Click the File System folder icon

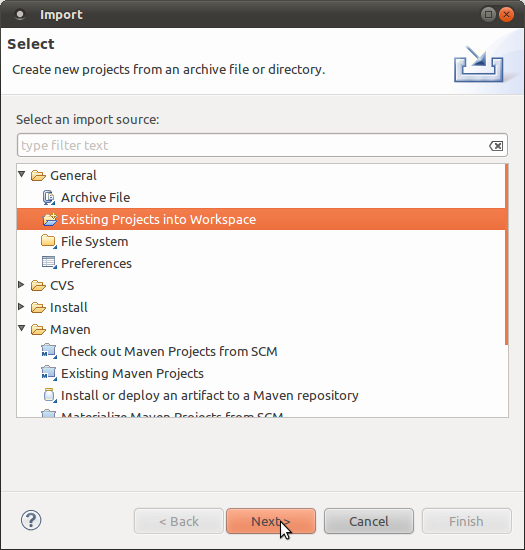tap(49, 241)
